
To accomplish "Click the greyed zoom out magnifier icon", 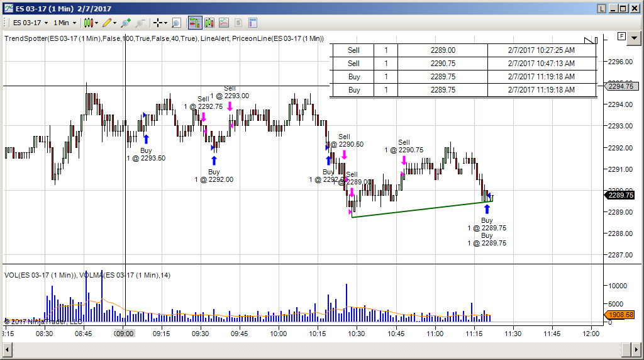I will click(140, 23).
